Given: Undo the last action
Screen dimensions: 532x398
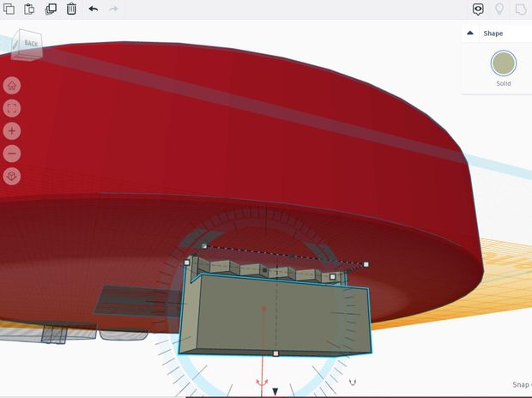Looking at the screenshot, I should click(94, 9).
